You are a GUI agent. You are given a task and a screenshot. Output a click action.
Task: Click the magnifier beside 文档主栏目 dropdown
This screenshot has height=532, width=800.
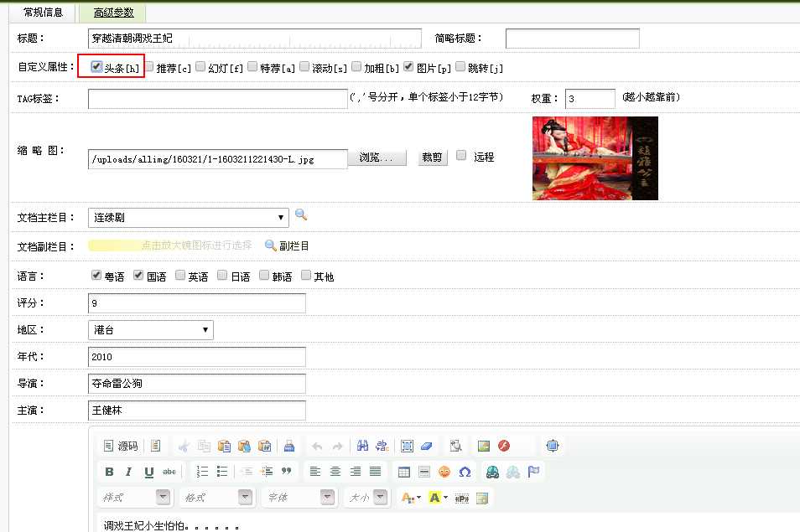click(301, 214)
